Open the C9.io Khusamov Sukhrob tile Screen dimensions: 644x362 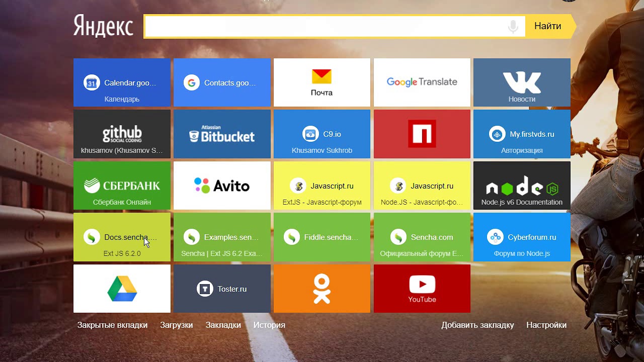click(322, 134)
